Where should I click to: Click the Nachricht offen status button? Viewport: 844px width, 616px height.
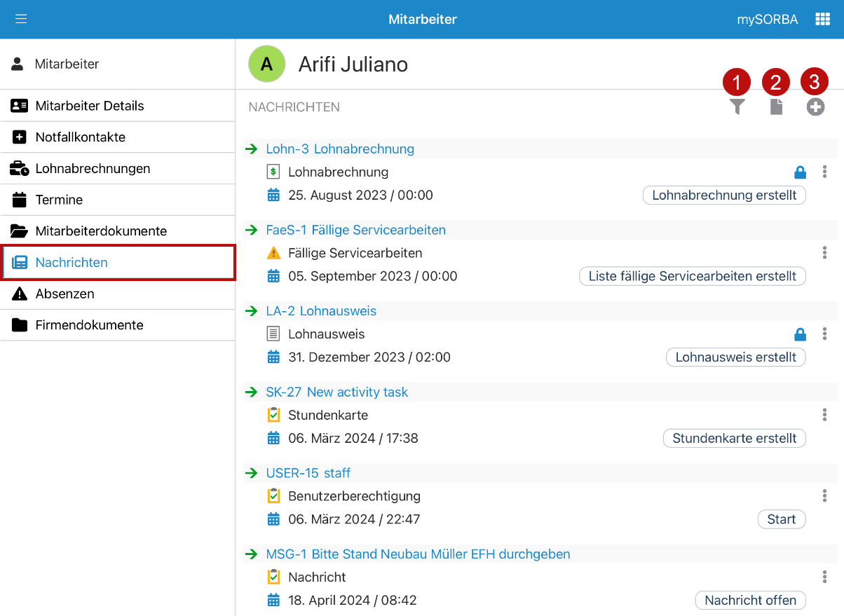(751, 601)
